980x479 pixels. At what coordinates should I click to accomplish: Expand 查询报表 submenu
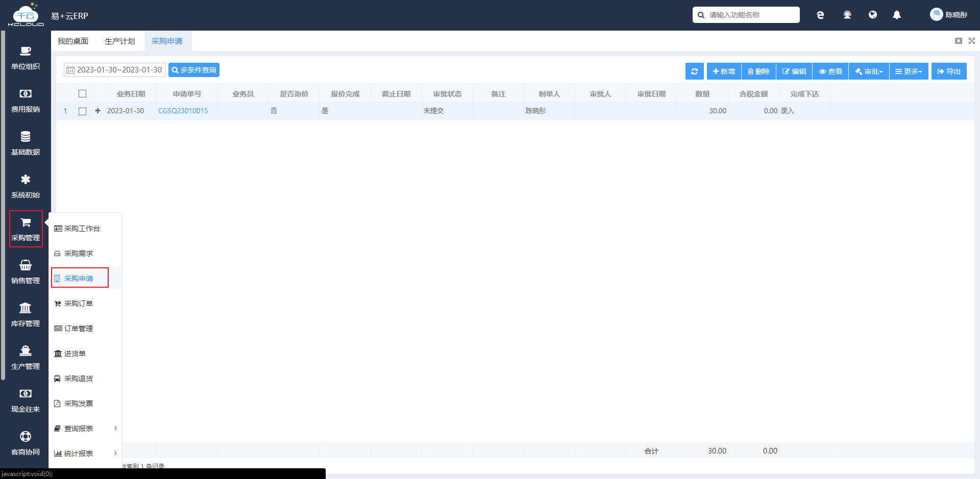(86, 428)
